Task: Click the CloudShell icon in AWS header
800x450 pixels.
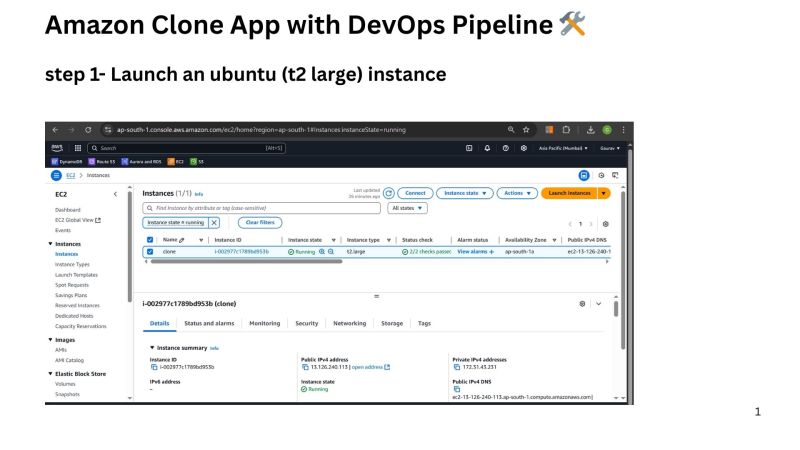Action: tap(470, 148)
